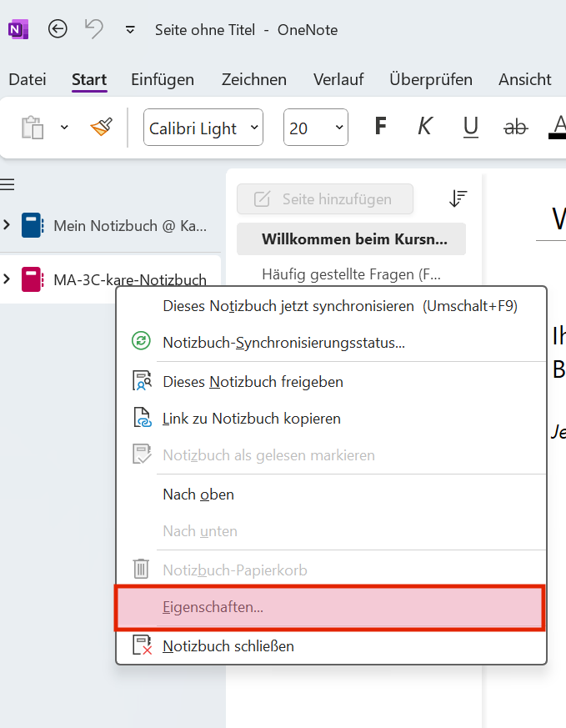The width and height of the screenshot is (566, 728).
Task: Select the pink MA-3C-kare-Notizbuch notebook icon
Action: (x=33, y=279)
